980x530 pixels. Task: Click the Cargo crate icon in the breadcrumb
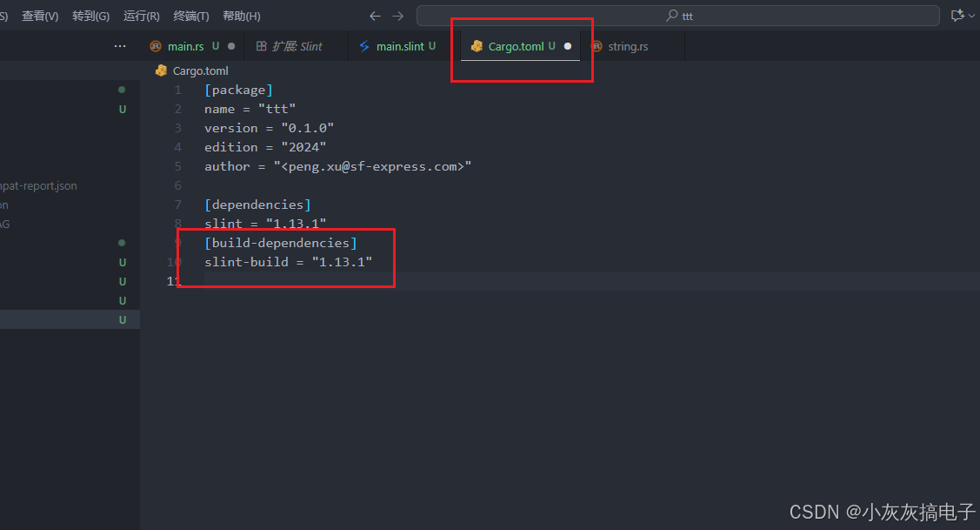tap(161, 70)
